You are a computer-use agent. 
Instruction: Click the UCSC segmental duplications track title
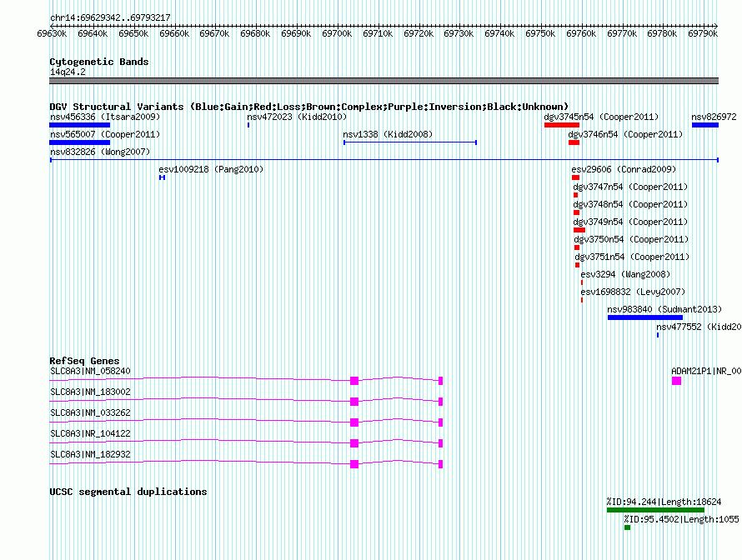point(128,492)
